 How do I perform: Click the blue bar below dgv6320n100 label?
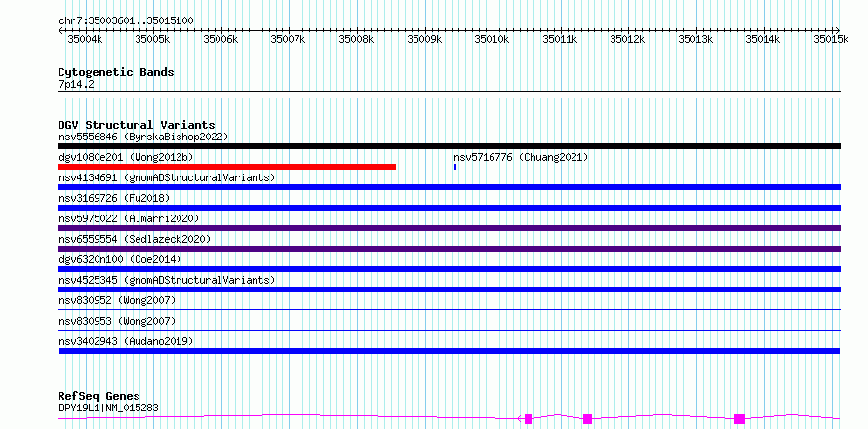point(449,269)
